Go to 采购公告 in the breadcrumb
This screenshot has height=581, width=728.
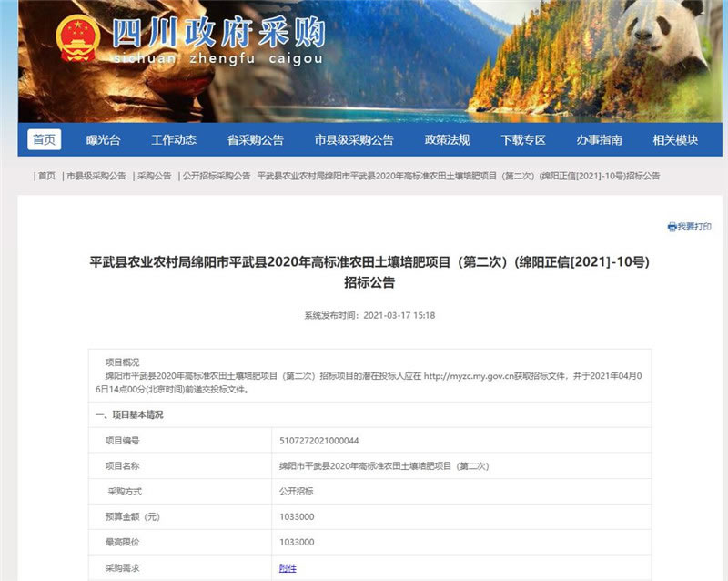(154, 176)
